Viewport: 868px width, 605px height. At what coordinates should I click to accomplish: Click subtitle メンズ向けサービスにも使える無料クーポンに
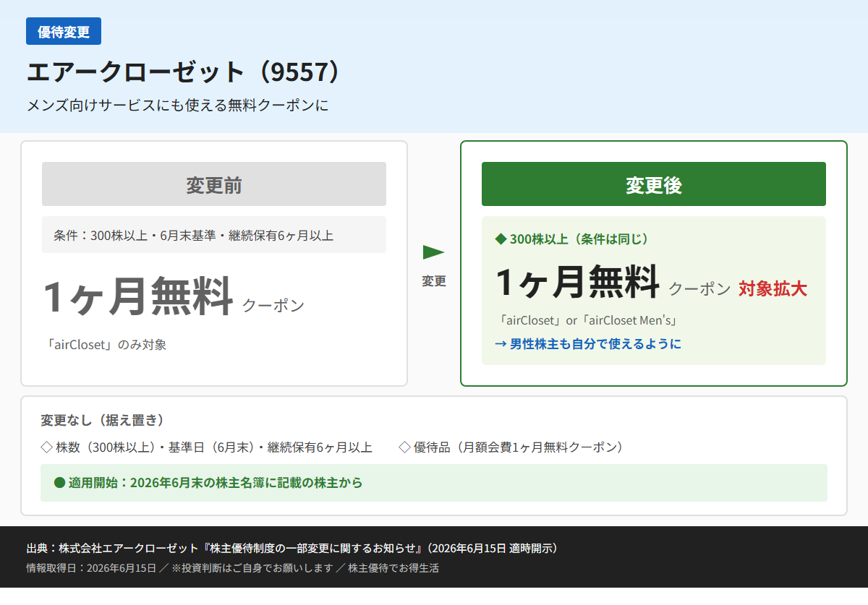pos(178,105)
